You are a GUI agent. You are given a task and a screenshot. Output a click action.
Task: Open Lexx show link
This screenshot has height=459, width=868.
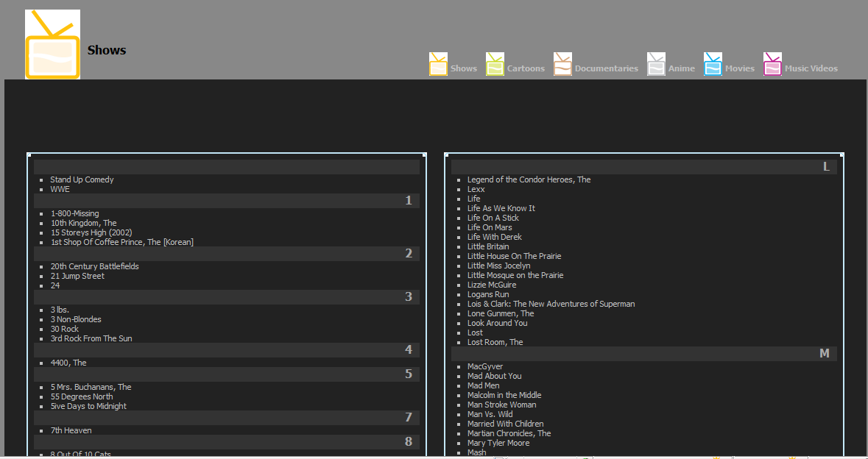pos(476,189)
